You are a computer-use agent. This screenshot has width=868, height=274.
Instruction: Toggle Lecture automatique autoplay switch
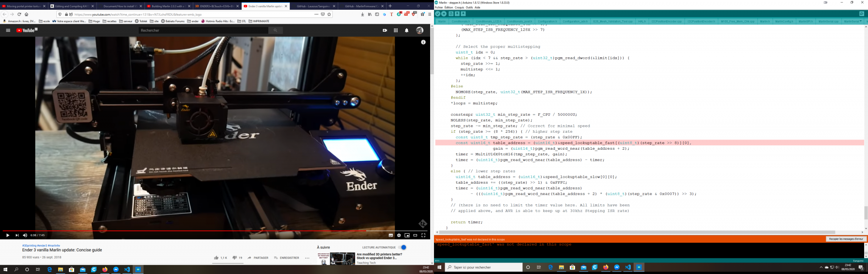click(x=403, y=247)
